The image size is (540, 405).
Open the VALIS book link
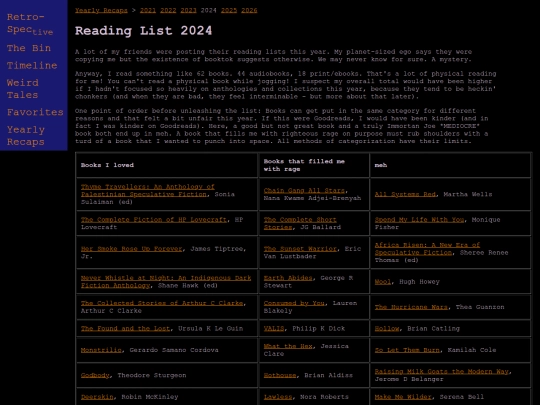[x=274, y=329]
